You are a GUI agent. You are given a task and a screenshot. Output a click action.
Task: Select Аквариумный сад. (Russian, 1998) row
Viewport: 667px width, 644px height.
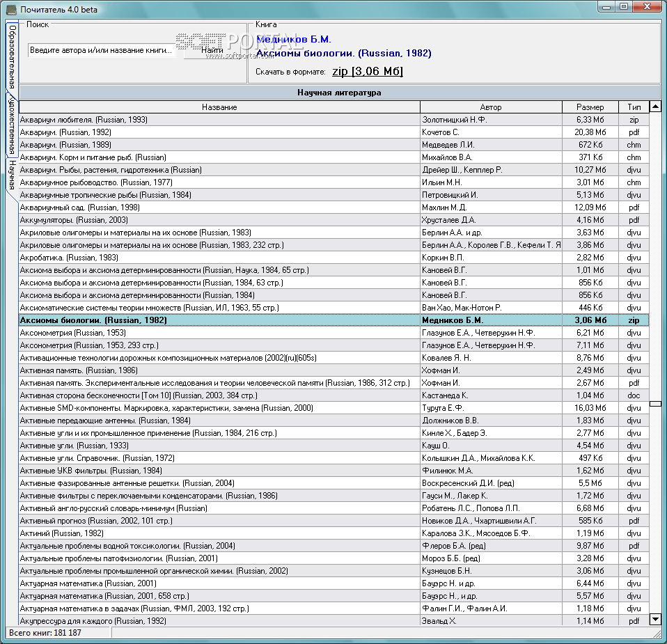coord(334,207)
